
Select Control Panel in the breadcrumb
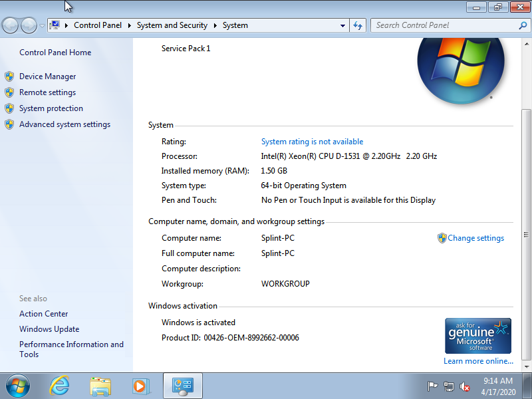pyautogui.click(x=98, y=25)
